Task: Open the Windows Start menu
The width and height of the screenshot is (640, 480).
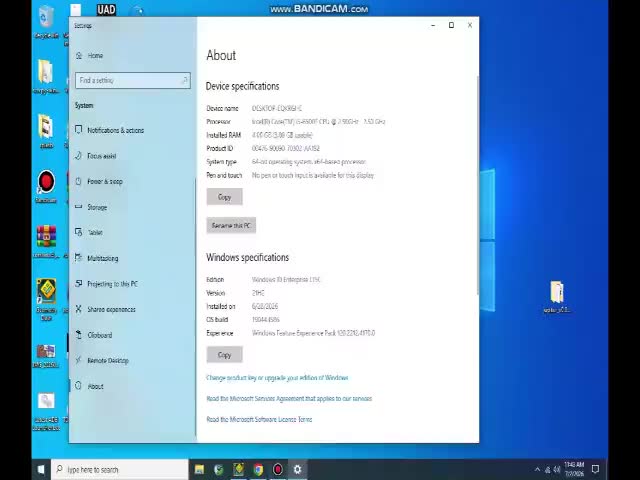Action: pos(41,469)
